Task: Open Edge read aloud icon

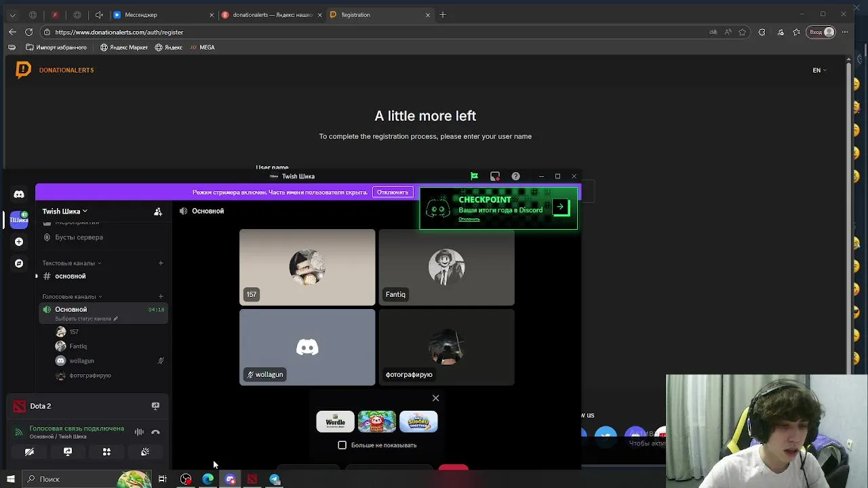Action: [x=728, y=32]
